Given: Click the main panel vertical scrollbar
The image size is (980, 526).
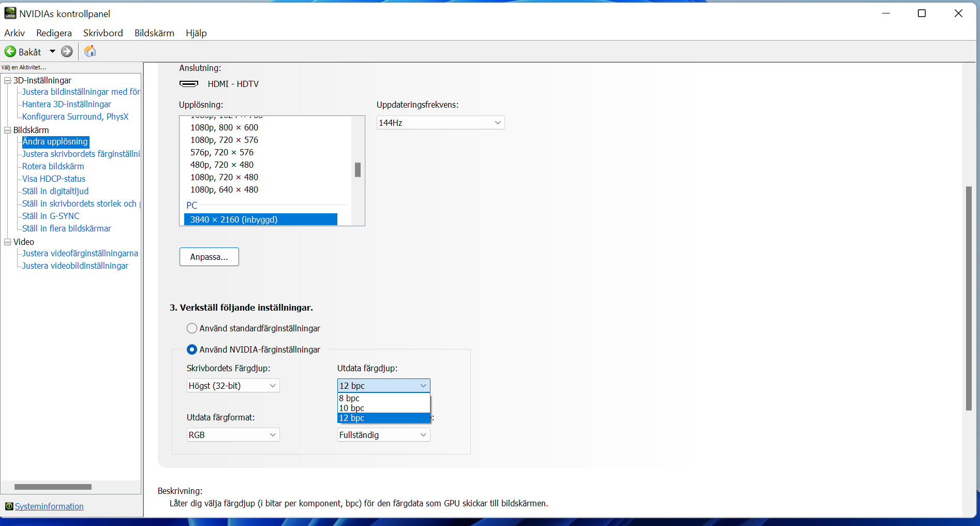Looking at the screenshot, I should (x=969, y=298).
